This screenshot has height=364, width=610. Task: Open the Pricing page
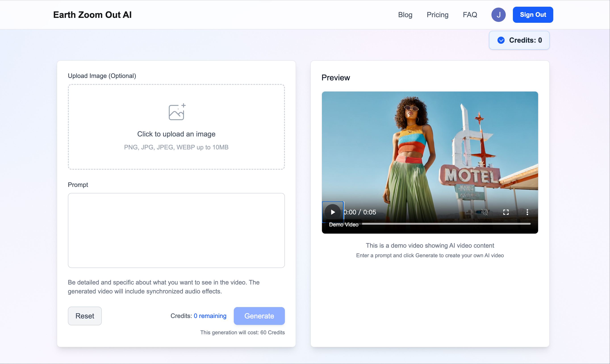437,15
